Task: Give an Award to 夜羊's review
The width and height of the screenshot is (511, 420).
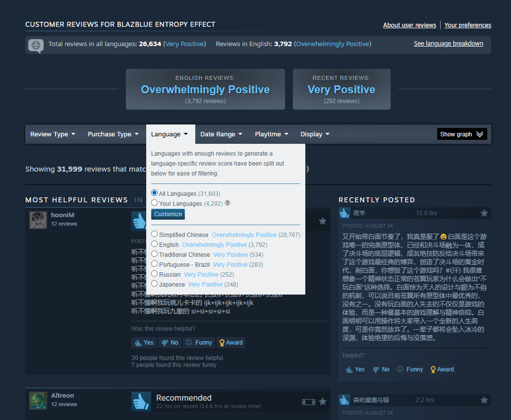Action: pyautogui.click(x=442, y=369)
